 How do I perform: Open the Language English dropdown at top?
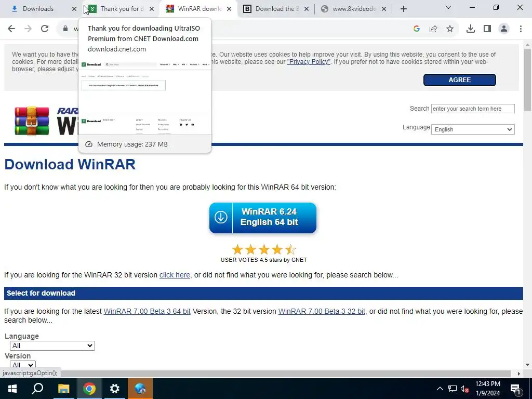[473, 129]
